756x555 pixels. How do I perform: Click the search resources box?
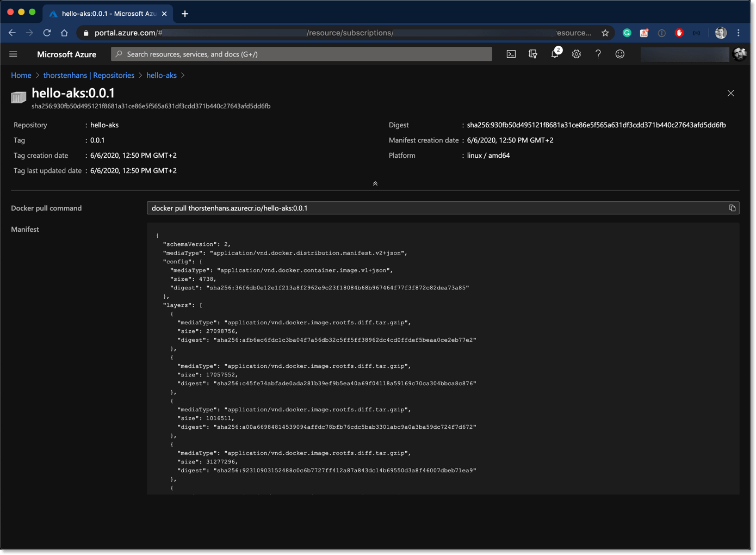tap(302, 54)
